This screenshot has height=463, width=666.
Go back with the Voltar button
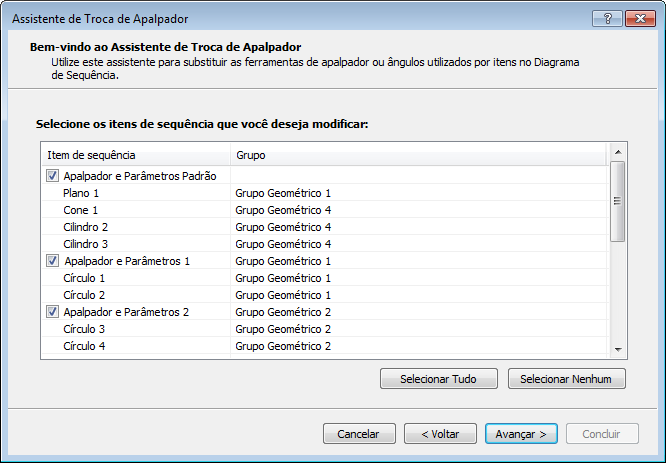coord(440,434)
